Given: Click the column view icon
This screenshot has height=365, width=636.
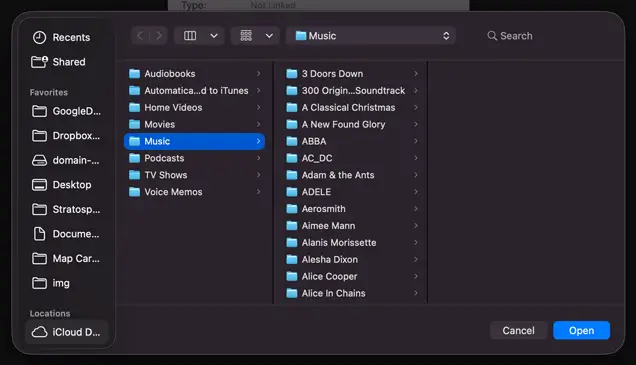Looking at the screenshot, I should (x=190, y=36).
